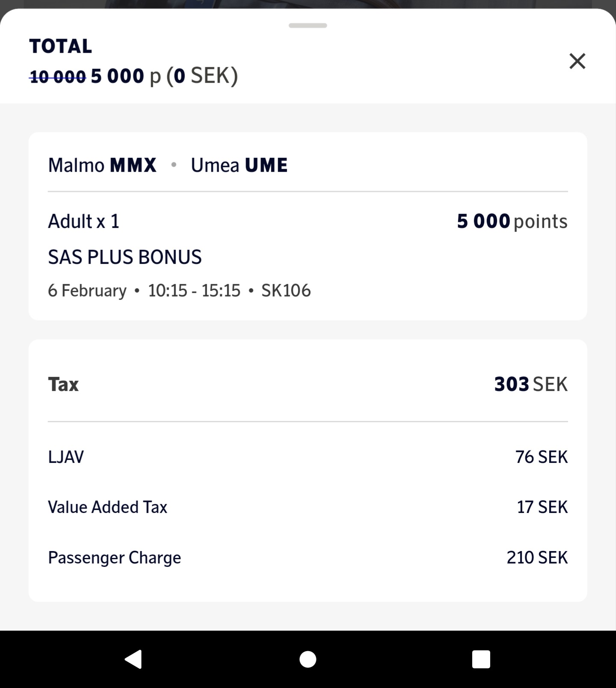Select the Value Added Tax line

[x=107, y=507]
